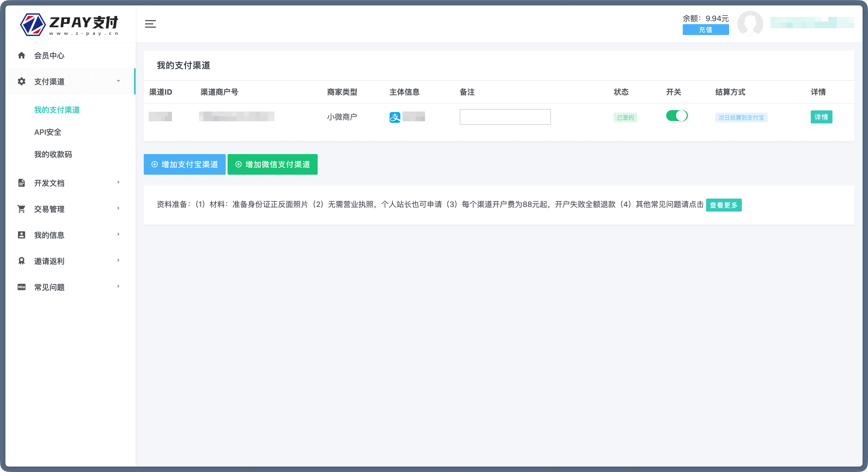Click the badge icon for 邀请返利

[x=22, y=261]
